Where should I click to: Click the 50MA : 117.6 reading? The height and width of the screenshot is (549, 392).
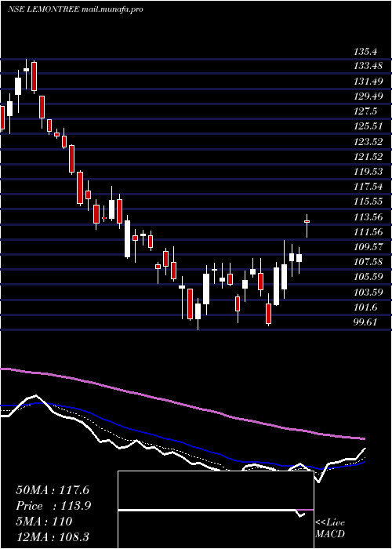click(x=53, y=490)
